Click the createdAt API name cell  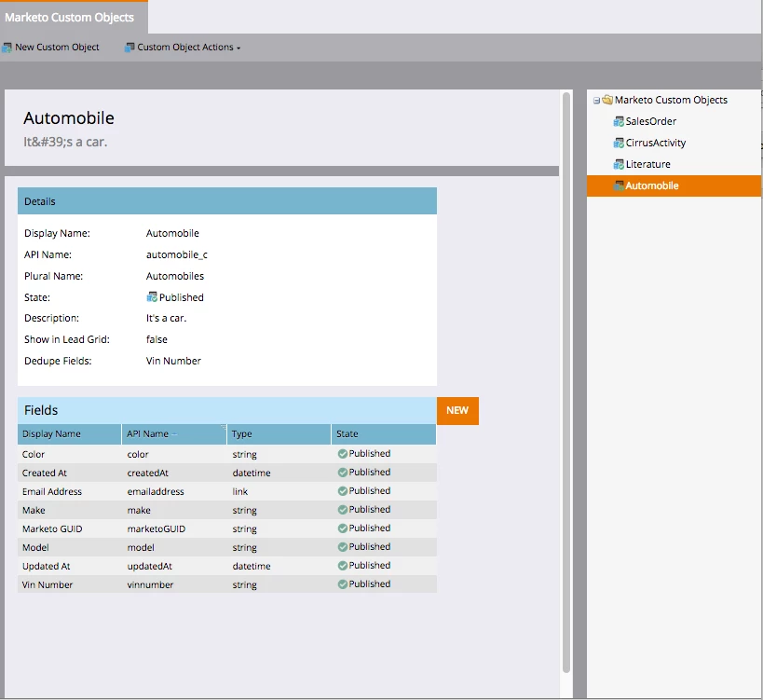point(148,473)
